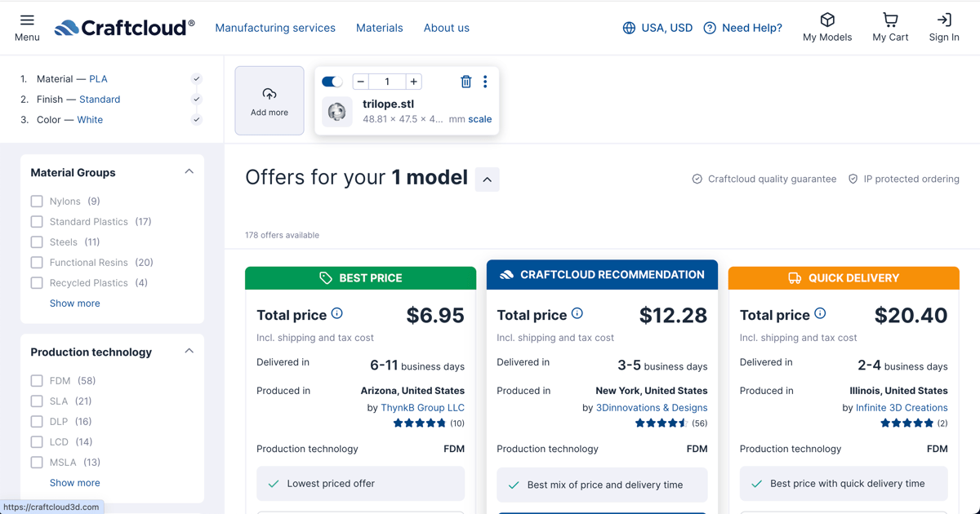This screenshot has height=514, width=980.
Task: Open Infinite 3D Creations vendor link
Action: pos(902,408)
